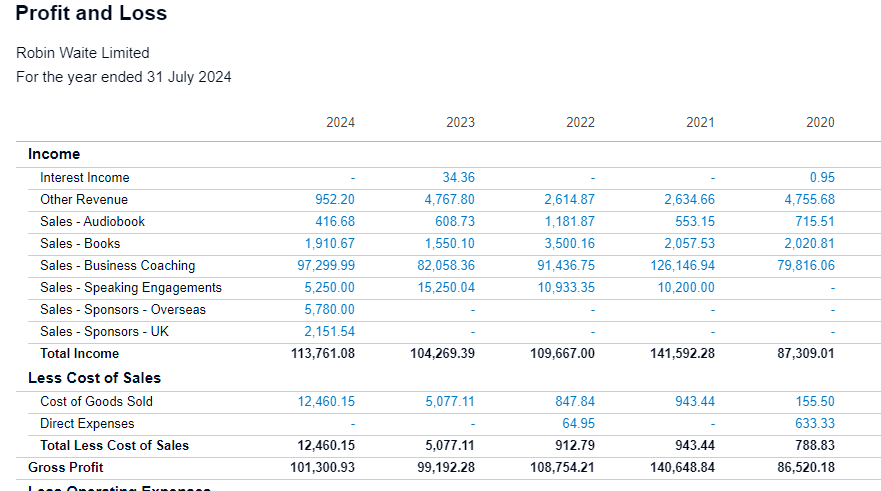Open 2024 Sponsors - UK amount 2,151.54
881x491 pixels.
330,331
